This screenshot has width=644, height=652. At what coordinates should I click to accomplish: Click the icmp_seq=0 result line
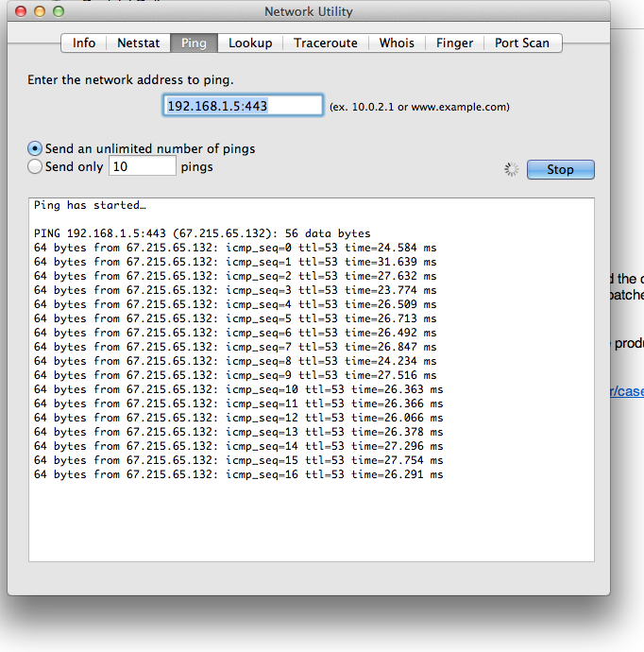[235, 248]
